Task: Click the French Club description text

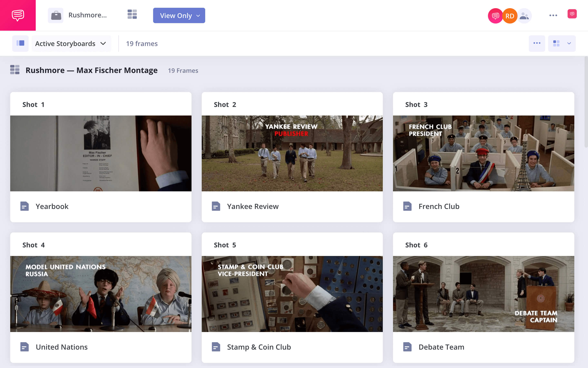Action: pos(439,206)
